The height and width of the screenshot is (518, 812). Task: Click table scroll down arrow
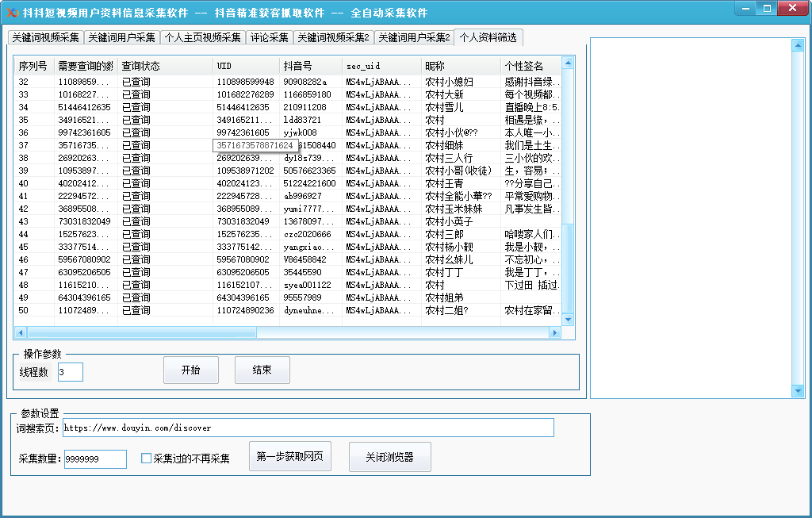pos(568,320)
